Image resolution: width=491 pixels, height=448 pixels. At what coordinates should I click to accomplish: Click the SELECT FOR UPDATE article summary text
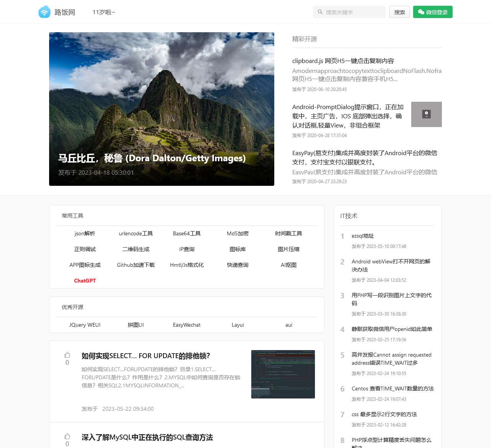tap(161, 377)
